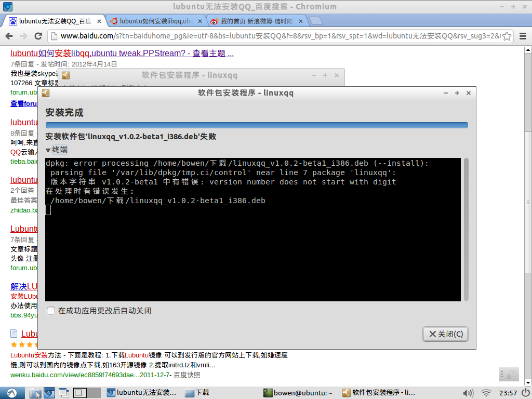This screenshot has width=532, height=399.
Task: Click the document icon beside the Lubuntu wenku result
Action: pyautogui.click(x=14, y=334)
